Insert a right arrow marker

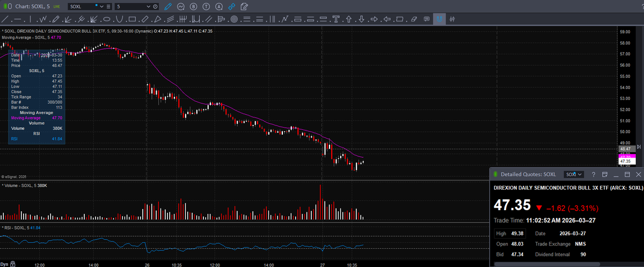(374, 19)
